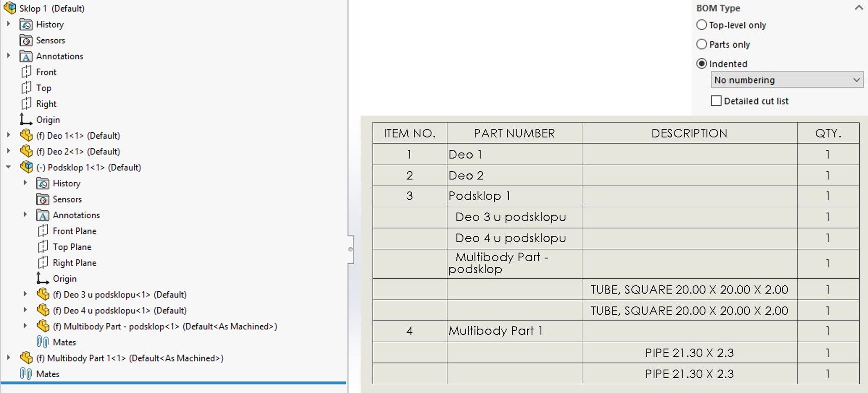This screenshot has height=393, width=868.
Task: Click the bottom Mates paperclip icon
Action: click(x=26, y=374)
